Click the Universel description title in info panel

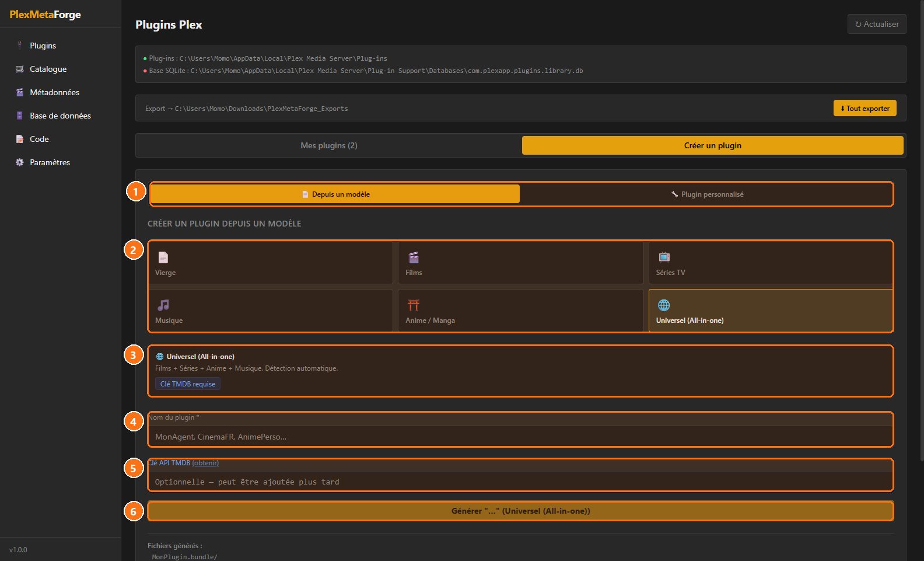point(200,356)
